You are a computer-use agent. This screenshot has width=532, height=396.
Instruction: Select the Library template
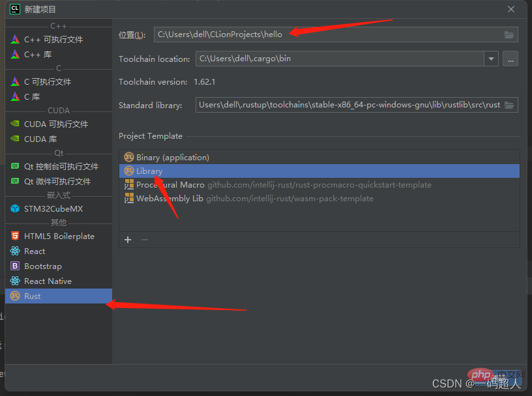coord(319,171)
